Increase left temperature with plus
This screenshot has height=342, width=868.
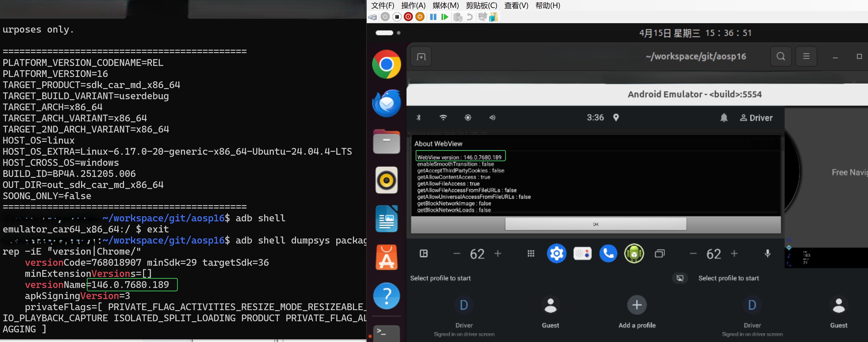pos(498,253)
